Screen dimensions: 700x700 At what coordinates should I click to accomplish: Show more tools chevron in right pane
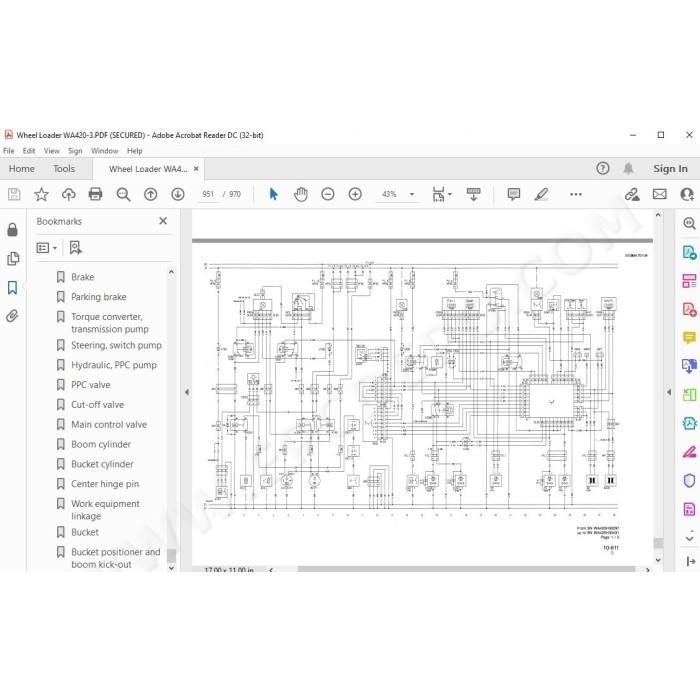point(689,538)
